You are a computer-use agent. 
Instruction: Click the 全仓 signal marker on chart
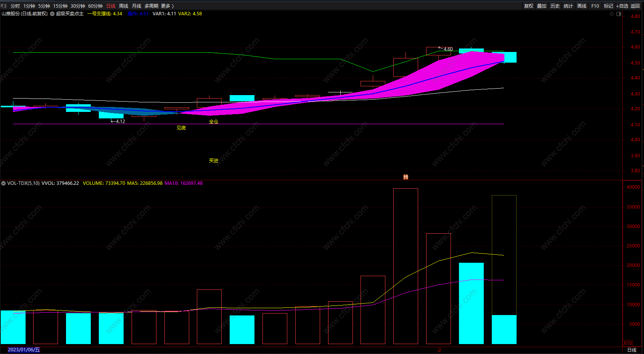pyautogui.click(x=214, y=122)
